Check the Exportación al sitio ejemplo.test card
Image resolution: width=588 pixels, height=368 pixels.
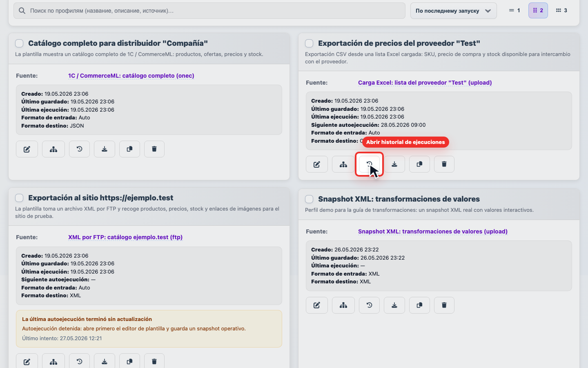(19, 198)
